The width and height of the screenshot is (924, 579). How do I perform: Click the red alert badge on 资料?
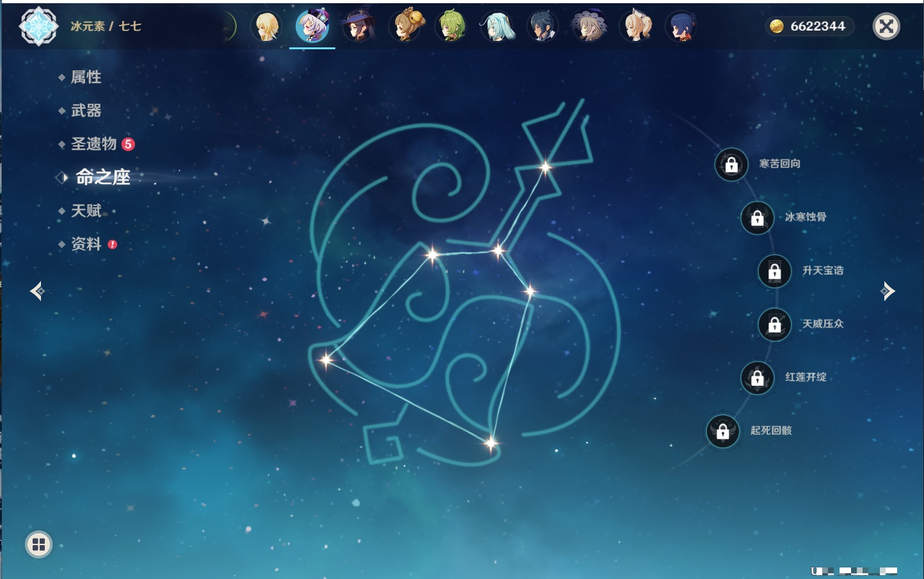pos(113,244)
